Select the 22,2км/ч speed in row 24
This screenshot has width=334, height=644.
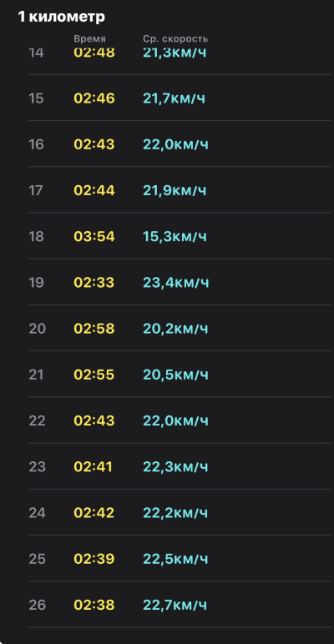(175, 512)
